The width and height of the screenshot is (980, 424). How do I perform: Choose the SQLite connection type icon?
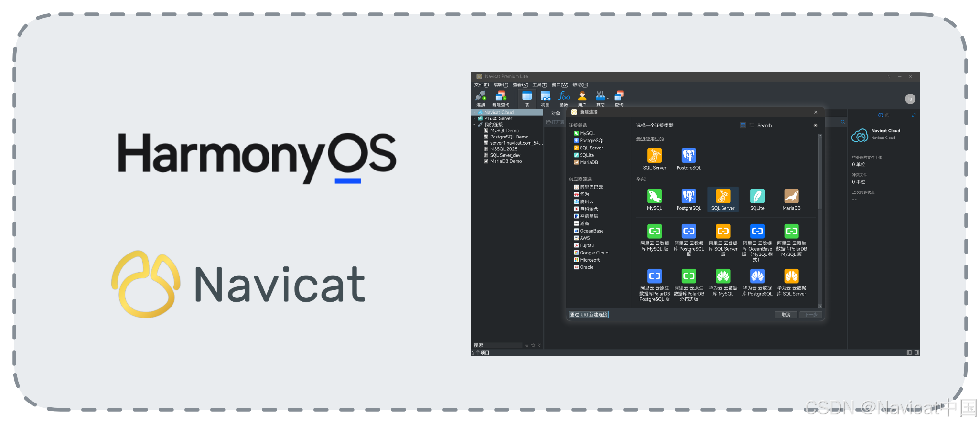tap(757, 200)
